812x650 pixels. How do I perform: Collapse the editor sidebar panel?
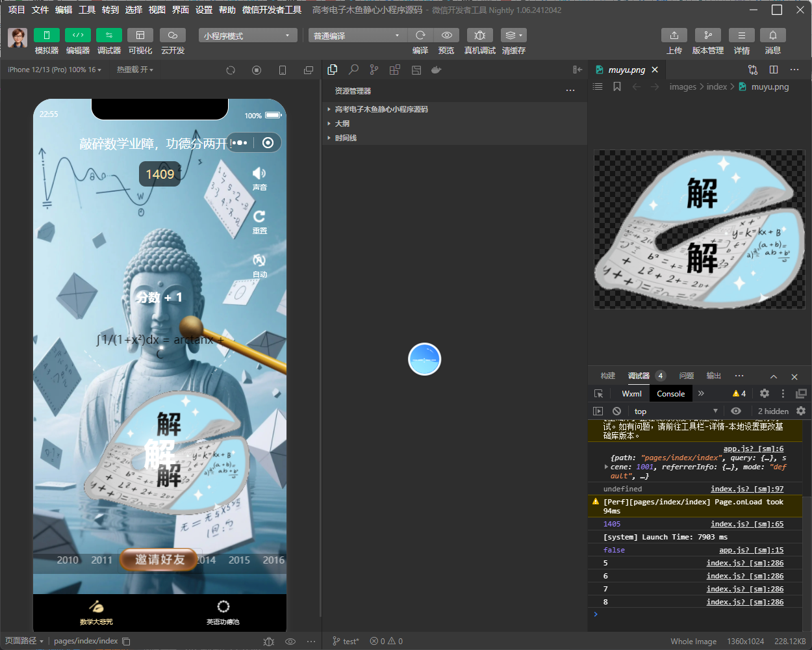click(x=577, y=70)
